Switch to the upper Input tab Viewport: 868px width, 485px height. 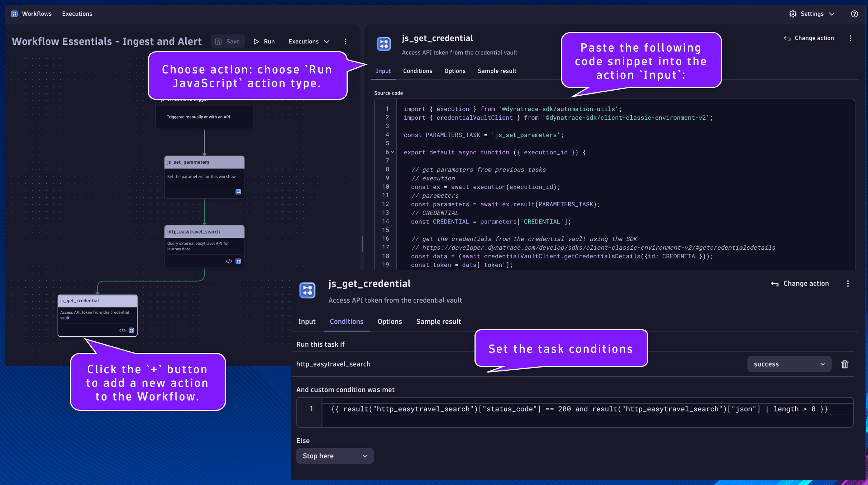pyautogui.click(x=383, y=71)
